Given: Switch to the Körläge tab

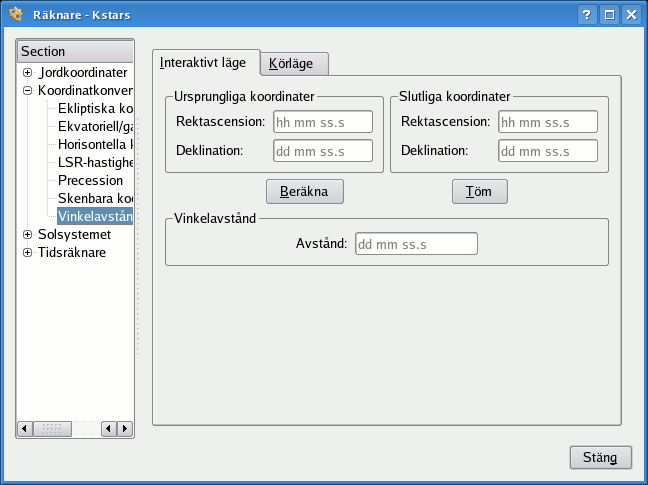Looking at the screenshot, I should 294,63.
